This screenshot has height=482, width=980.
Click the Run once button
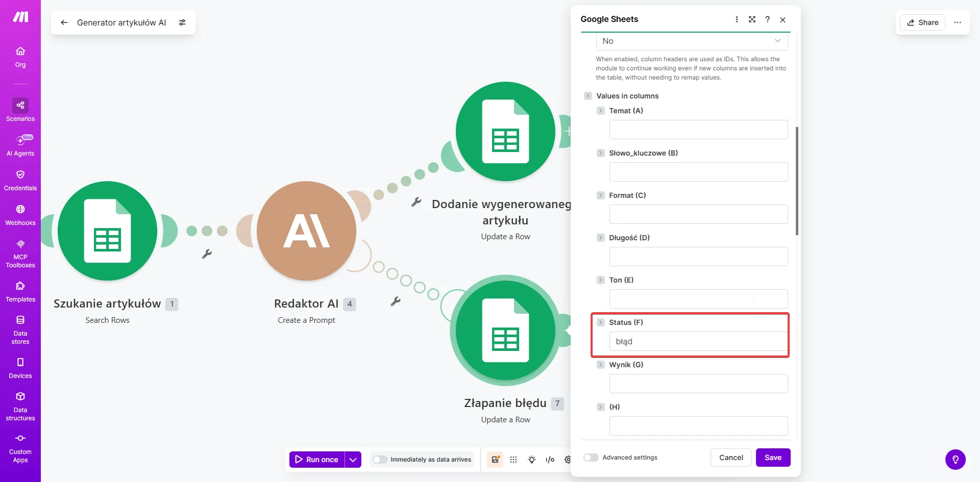pyautogui.click(x=317, y=460)
